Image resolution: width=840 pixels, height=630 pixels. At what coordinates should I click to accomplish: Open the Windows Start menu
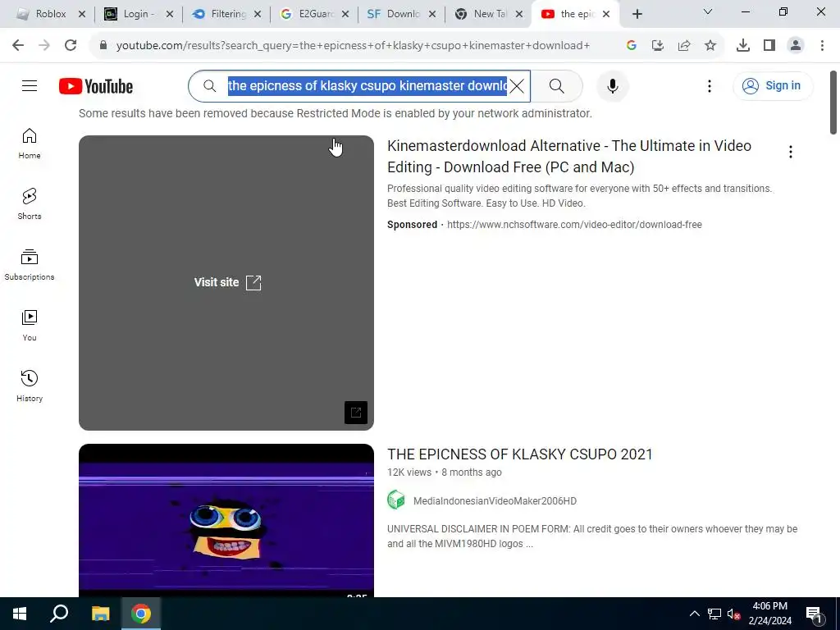pos(20,614)
